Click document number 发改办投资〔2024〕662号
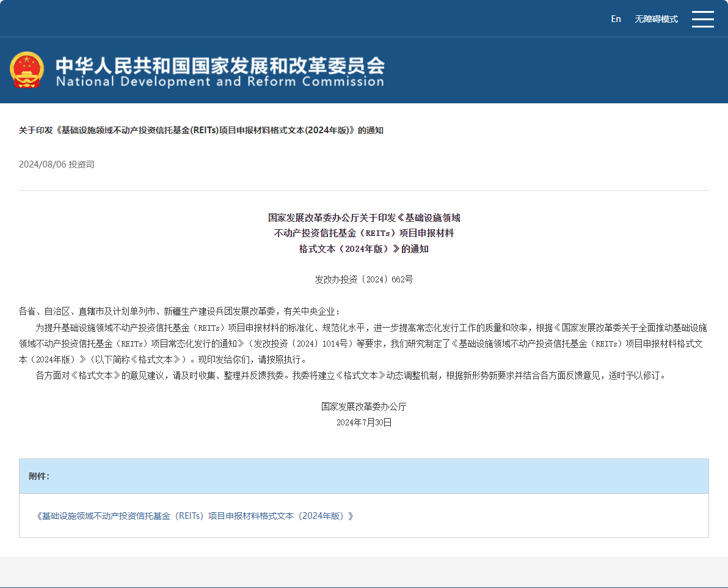728x588 pixels. 364,279
